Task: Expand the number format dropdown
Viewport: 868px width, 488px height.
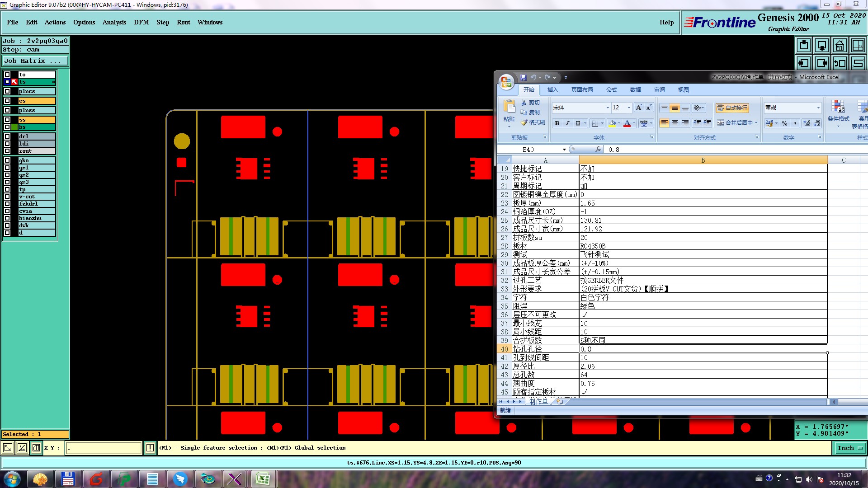Action: click(818, 108)
